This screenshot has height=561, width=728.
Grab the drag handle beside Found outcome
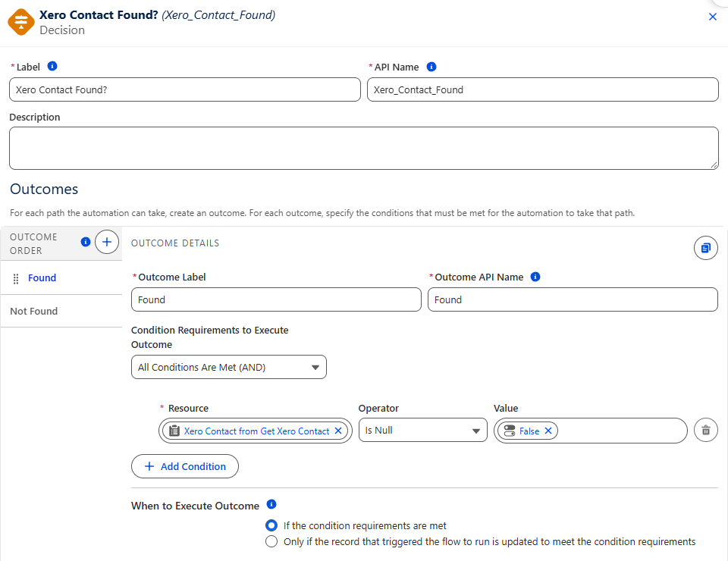click(16, 278)
